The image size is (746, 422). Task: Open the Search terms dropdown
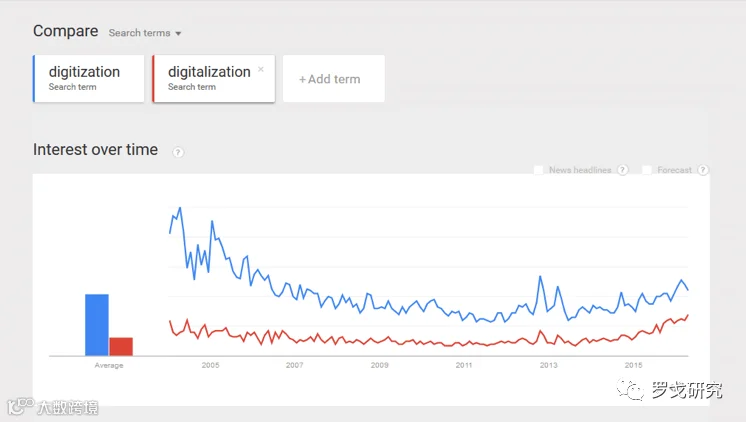click(145, 33)
